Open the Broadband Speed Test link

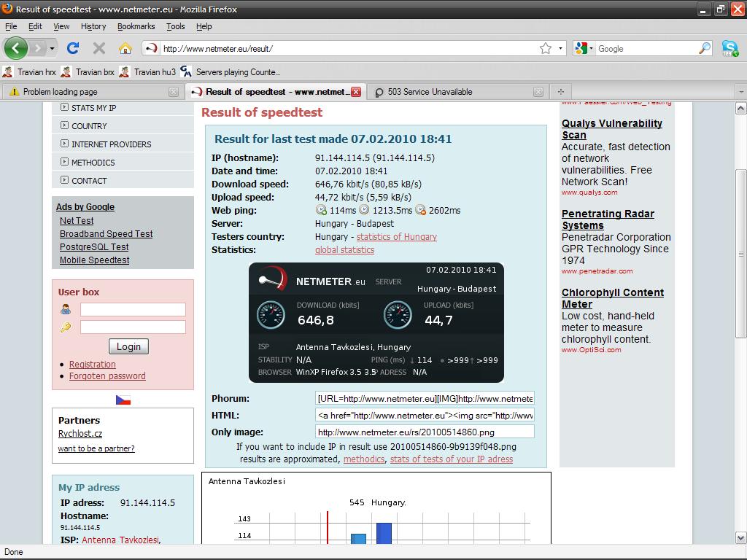tap(107, 234)
